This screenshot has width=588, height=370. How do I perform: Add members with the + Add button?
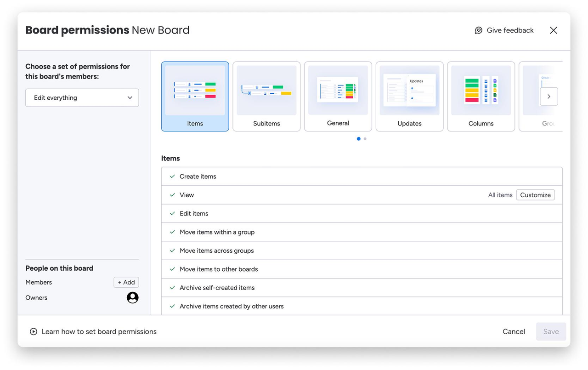[x=126, y=282]
